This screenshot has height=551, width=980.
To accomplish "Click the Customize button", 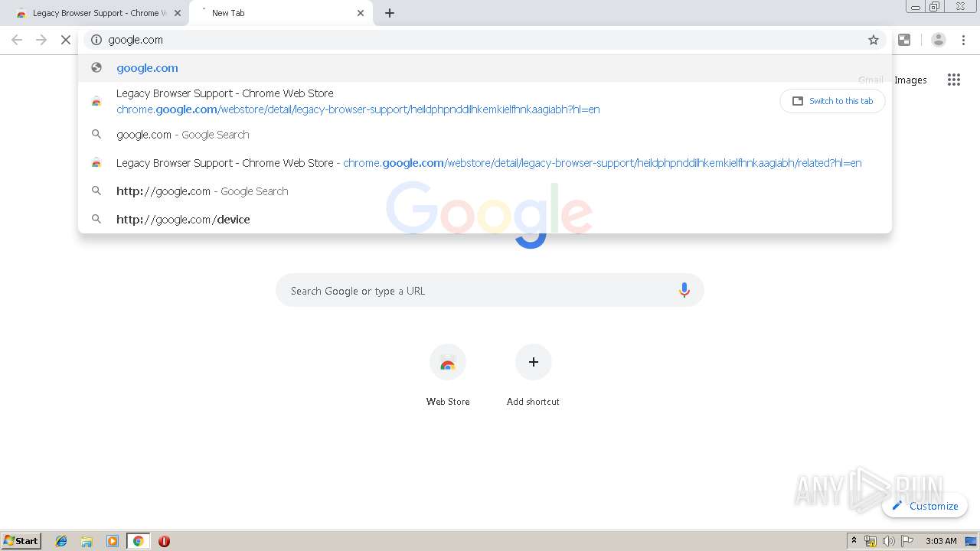I will (925, 506).
